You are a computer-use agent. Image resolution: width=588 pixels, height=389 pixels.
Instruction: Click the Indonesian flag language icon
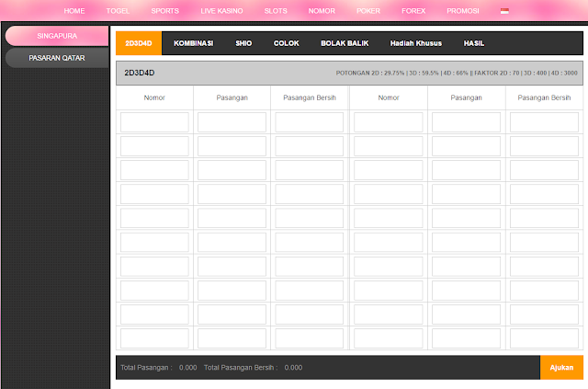pos(504,11)
